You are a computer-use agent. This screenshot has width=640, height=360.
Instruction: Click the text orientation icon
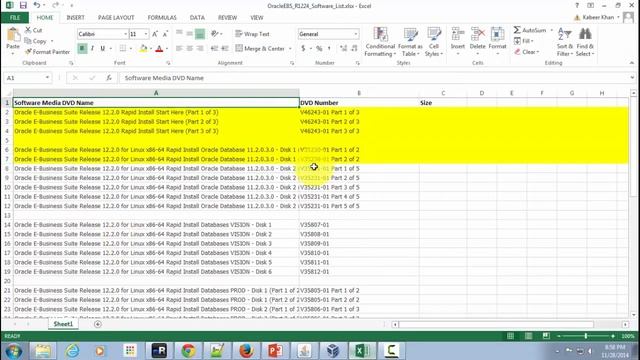coord(215,34)
